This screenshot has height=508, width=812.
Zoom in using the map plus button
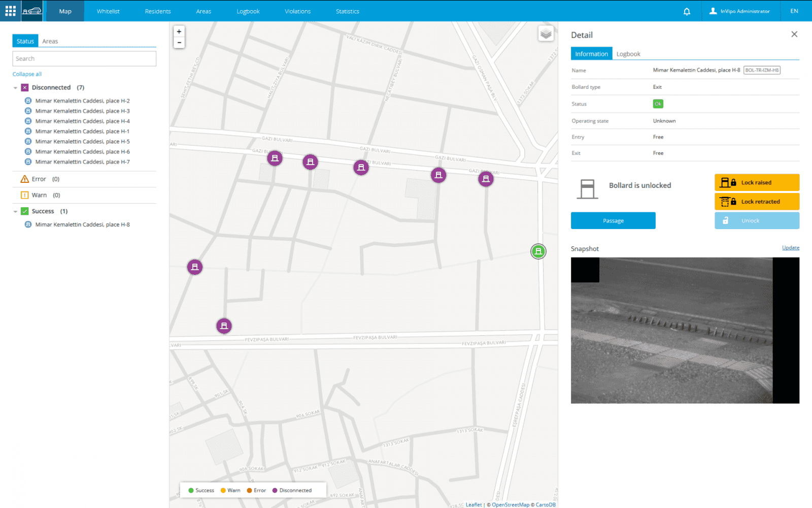179,31
